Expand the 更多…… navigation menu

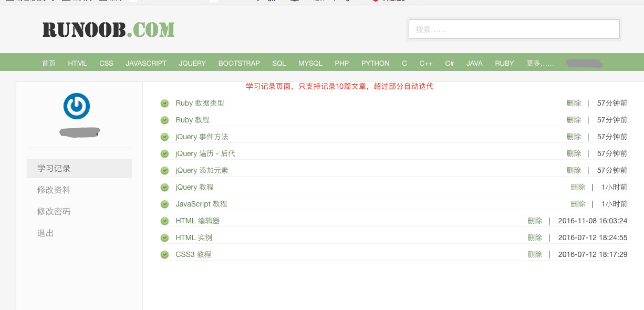point(540,63)
